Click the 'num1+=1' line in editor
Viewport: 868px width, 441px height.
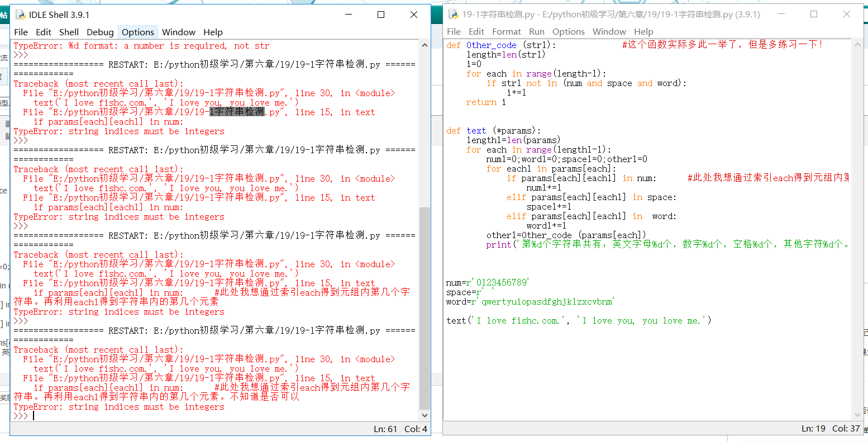(x=543, y=187)
